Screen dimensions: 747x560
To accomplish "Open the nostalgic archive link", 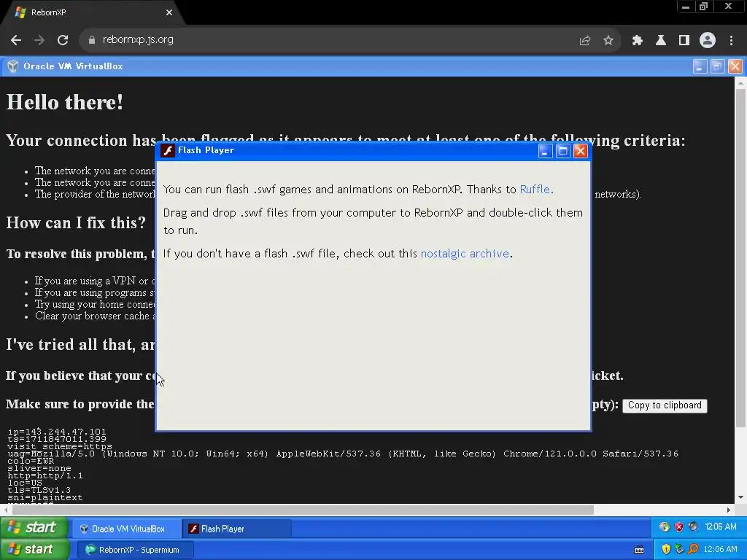I will click(x=465, y=253).
